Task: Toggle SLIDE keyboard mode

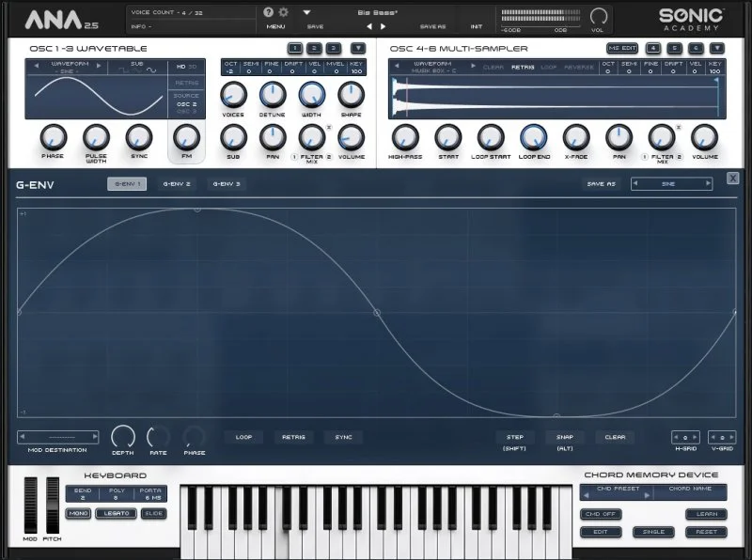Action: pyautogui.click(x=153, y=513)
